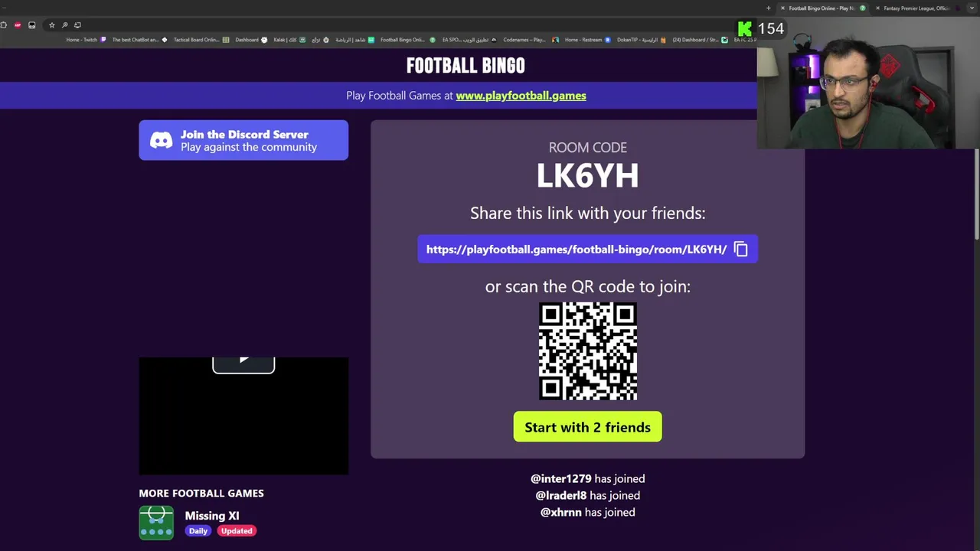
Task: Open the Dashboard bookmark
Action: (x=251, y=40)
